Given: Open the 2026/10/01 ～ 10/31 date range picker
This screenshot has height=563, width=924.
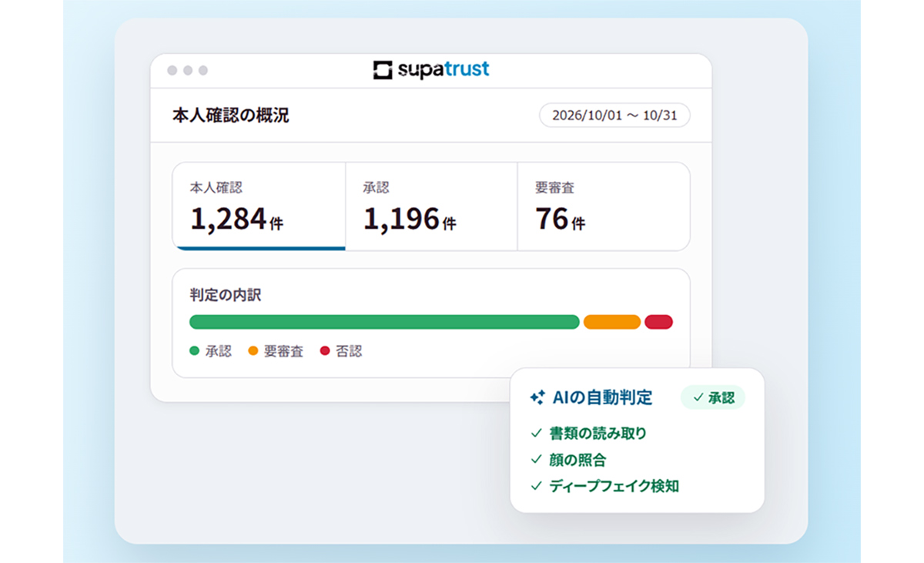Looking at the screenshot, I should [x=614, y=116].
